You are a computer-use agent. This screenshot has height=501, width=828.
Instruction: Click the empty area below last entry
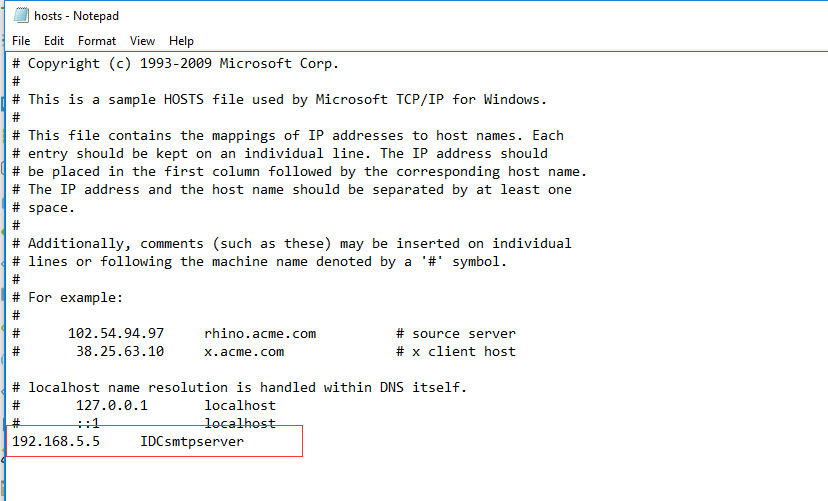[400, 478]
